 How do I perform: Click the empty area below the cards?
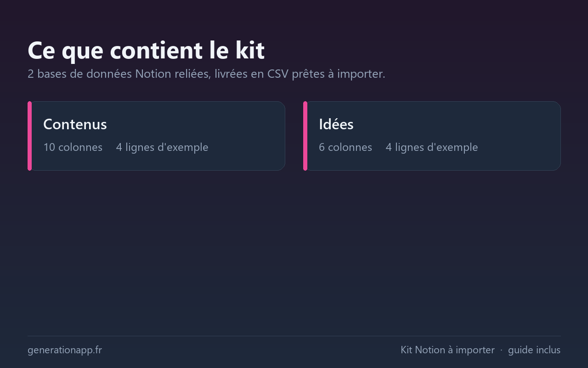294,253
